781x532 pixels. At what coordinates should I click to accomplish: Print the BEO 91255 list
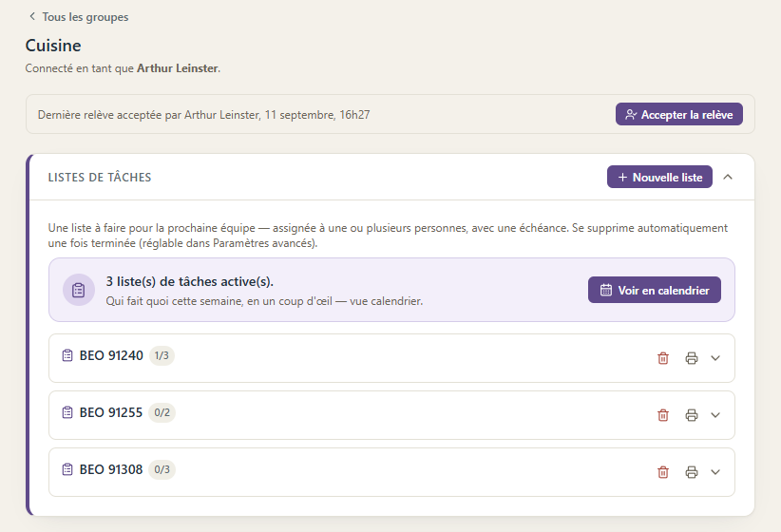coord(692,415)
